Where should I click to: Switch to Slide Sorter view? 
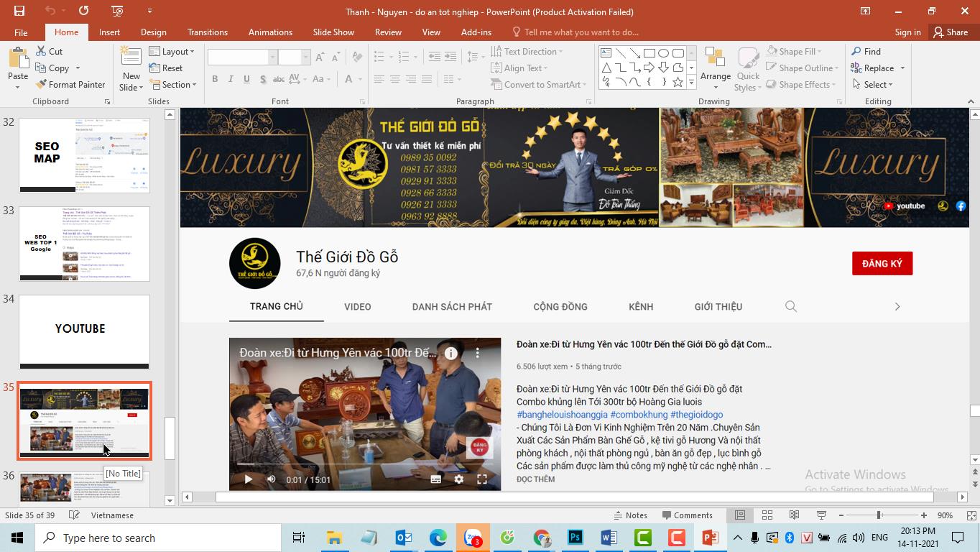tap(767, 515)
